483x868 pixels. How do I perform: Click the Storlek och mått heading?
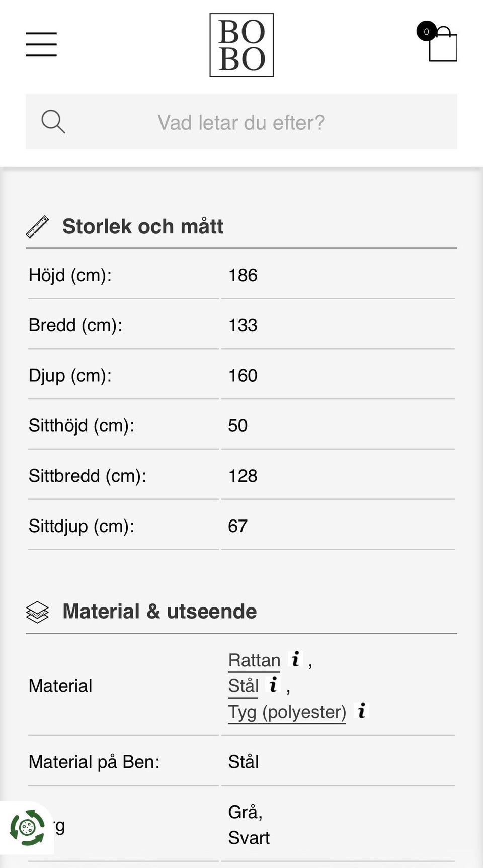[x=143, y=226]
